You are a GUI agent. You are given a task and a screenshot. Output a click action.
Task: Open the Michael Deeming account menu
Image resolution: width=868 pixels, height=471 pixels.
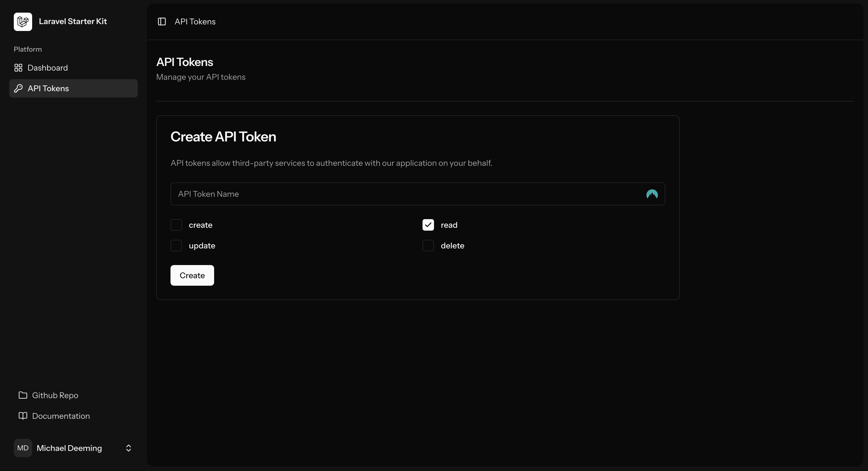coord(69,448)
